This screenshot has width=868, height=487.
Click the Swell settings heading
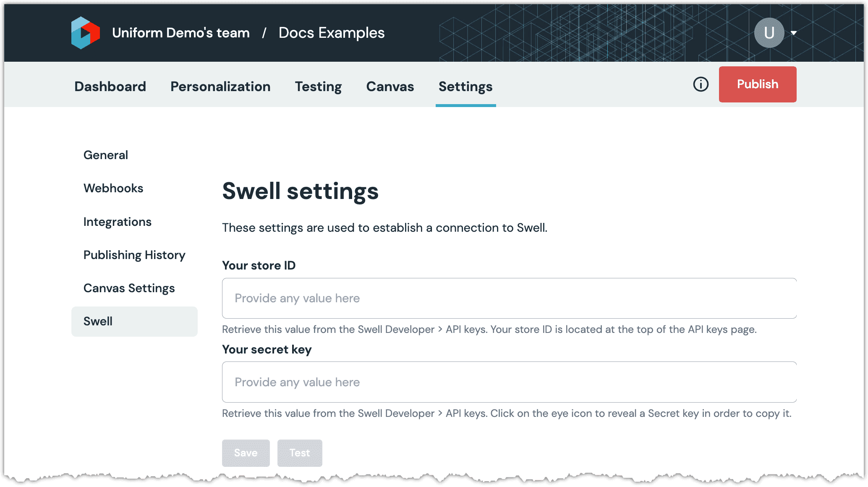pos(301,191)
